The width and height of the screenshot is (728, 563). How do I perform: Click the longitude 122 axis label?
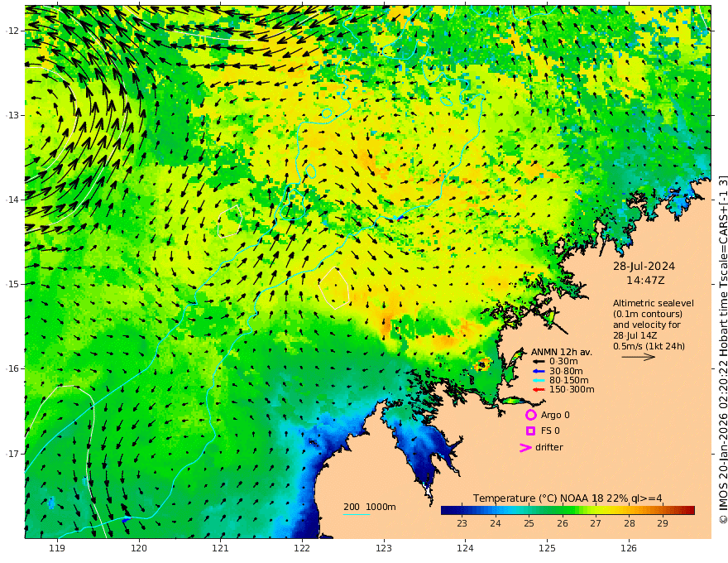[302, 549]
